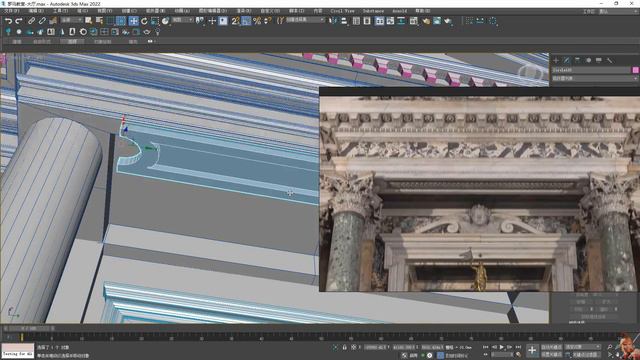640x360 pixels.
Task: Open the Curve Editor icon
Action: tap(390, 21)
